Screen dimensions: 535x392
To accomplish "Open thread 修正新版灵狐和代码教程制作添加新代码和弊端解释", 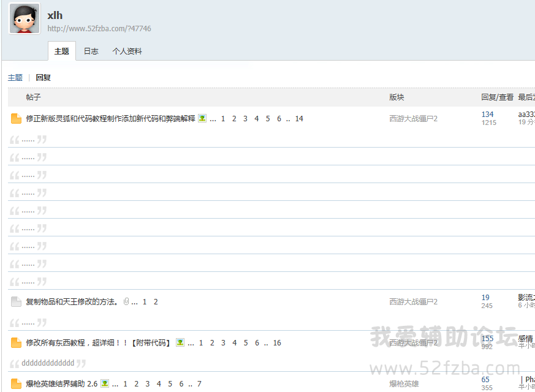I will (110, 119).
